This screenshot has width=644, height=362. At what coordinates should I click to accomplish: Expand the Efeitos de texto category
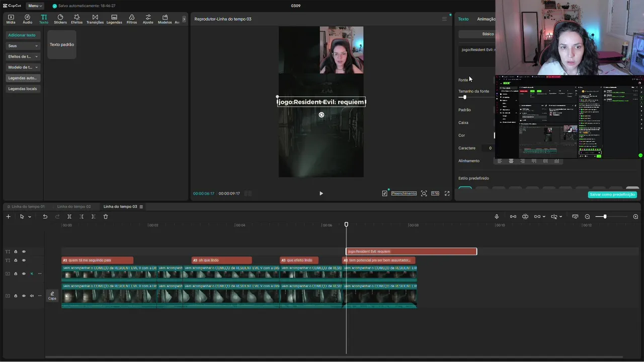[x=23, y=56]
